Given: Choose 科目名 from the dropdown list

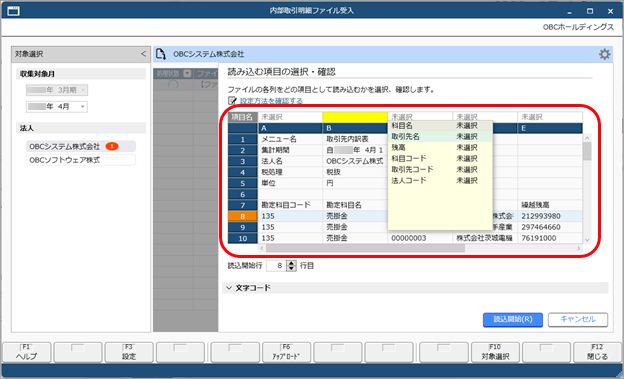Looking at the screenshot, I should coord(440,126).
